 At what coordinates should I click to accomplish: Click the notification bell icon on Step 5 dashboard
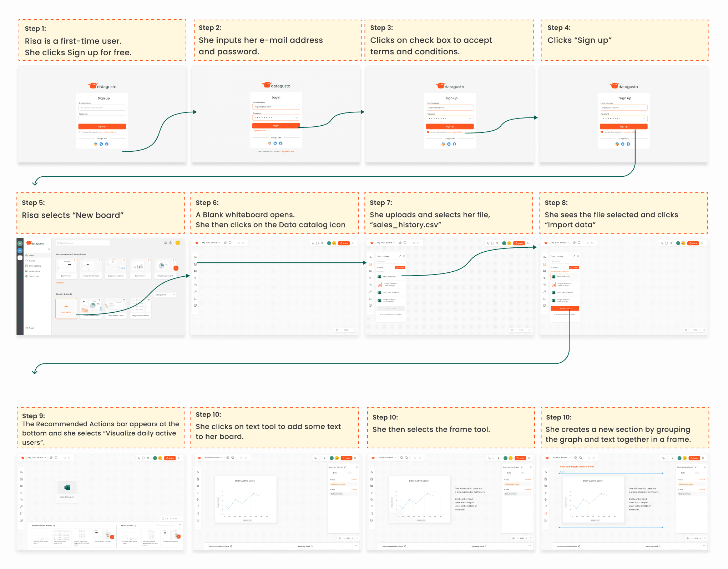coord(166,243)
